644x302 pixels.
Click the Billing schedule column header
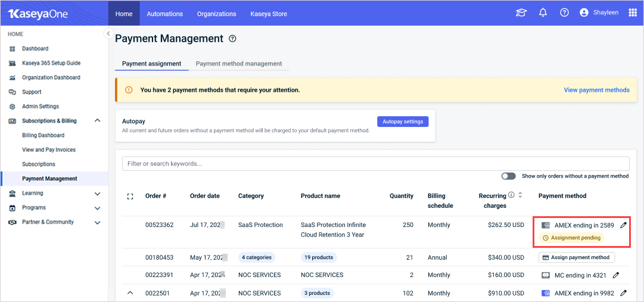[x=440, y=201]
